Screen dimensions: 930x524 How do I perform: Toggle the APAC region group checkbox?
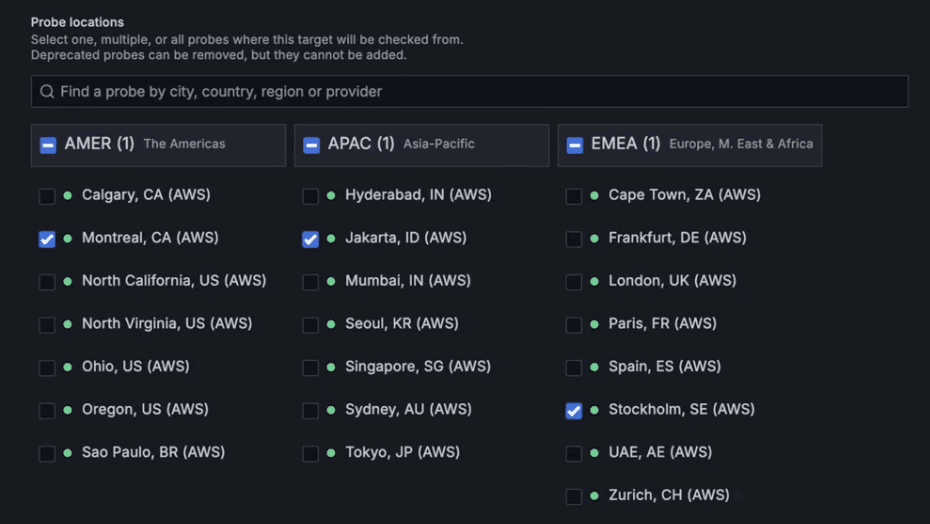click(311, 145)
